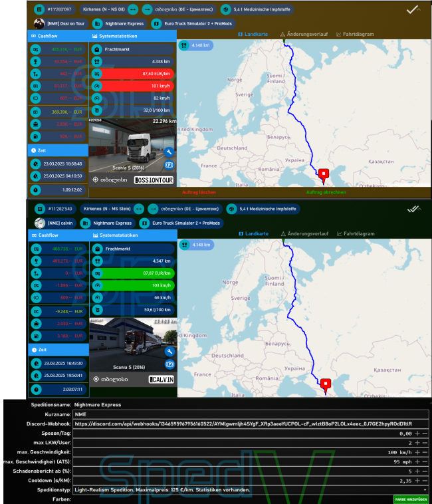Screen dimensions: 432x504
Task: Click the wrench icon on Ossi's Scania truck image
Action: [169, 152]
